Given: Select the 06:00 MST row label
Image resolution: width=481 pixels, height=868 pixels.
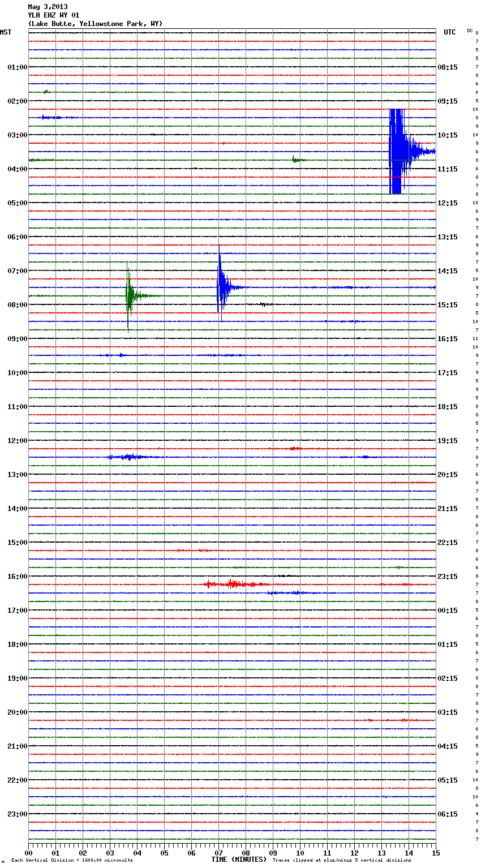Looking at the screenshot, I should pyautogui.click(x=17, y=237).
